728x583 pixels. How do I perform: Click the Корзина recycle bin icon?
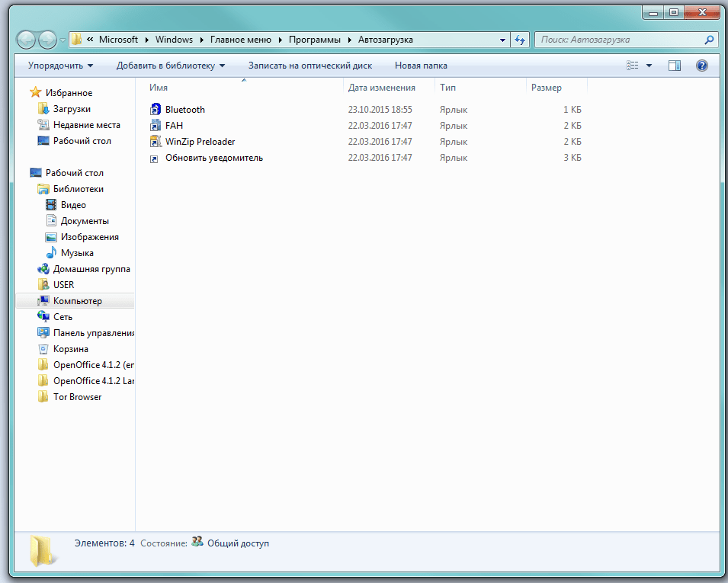click(43, 349)
